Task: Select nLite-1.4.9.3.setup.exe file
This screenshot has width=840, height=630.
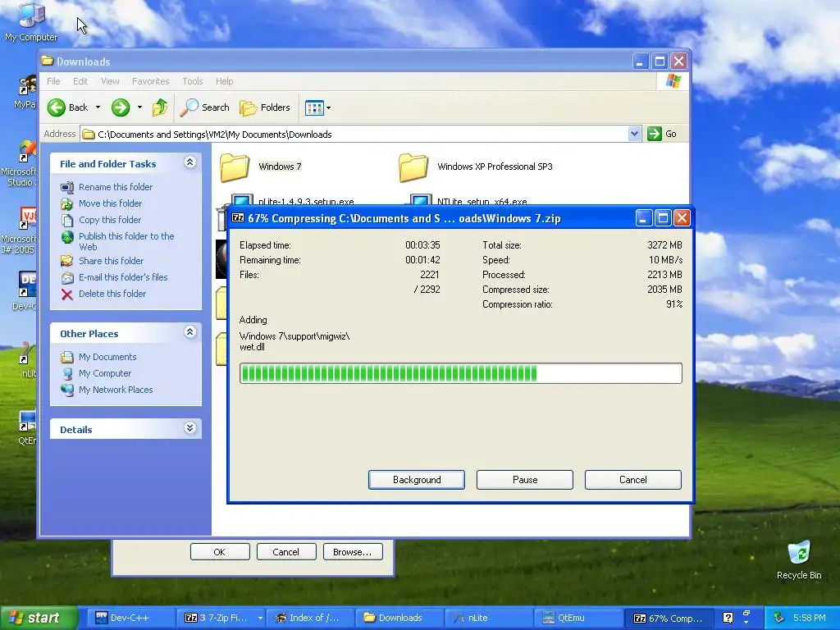Action: pyautogui.click(x=306, y=202)
